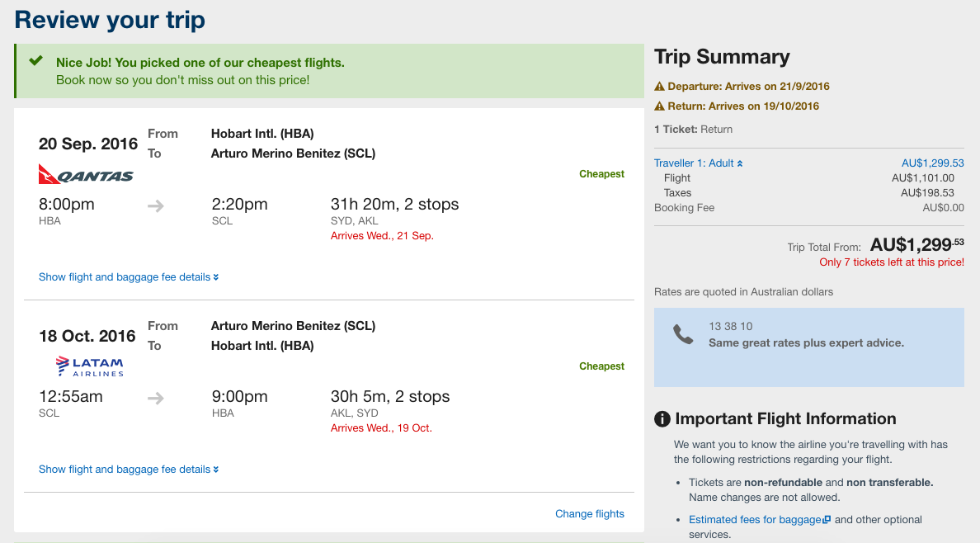Click the Cheapest label on the Qantas flight
The image size is (980, 543).
coord(601,174)
